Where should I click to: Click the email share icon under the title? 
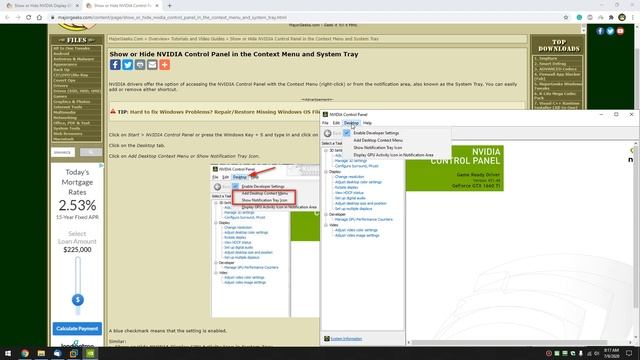pos(152,64)
